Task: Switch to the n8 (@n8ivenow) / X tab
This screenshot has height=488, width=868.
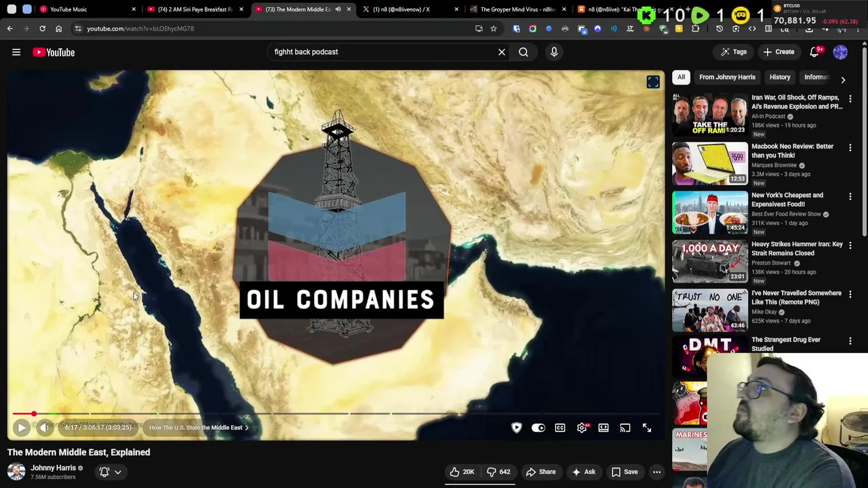Action: tap(410, 9)
